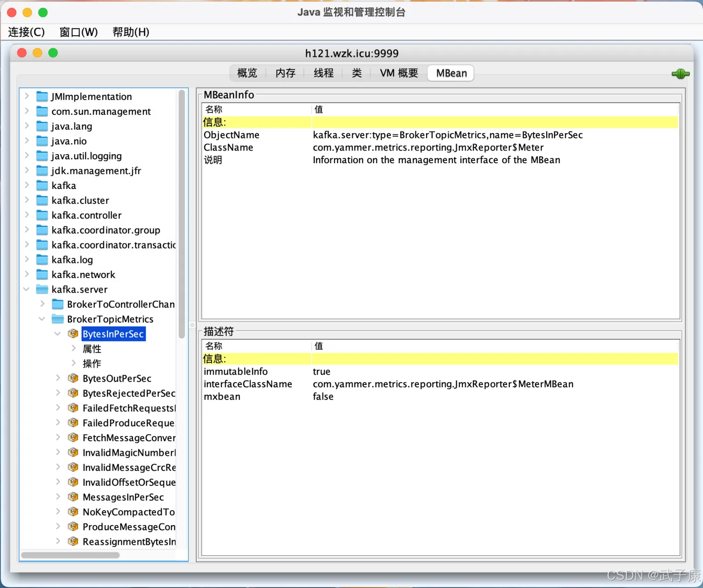Select the FailedFetchRequests tree item
703x588 pixels.
click(x=129, y=408)
